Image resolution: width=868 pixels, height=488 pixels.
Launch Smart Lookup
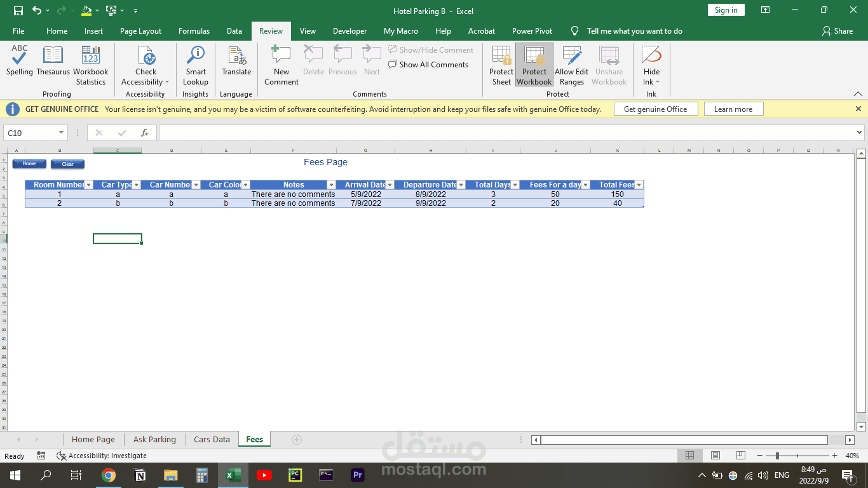click(196, 65)
